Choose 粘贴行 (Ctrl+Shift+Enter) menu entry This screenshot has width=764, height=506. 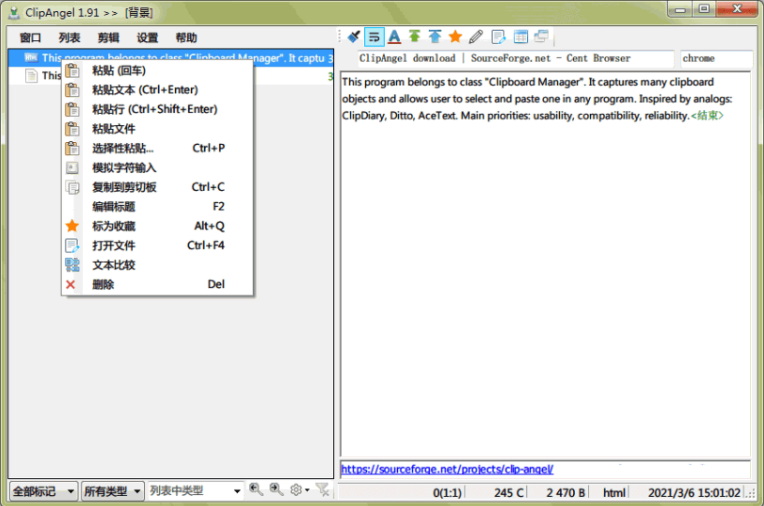pyautogui.click(x=157, y=110)
